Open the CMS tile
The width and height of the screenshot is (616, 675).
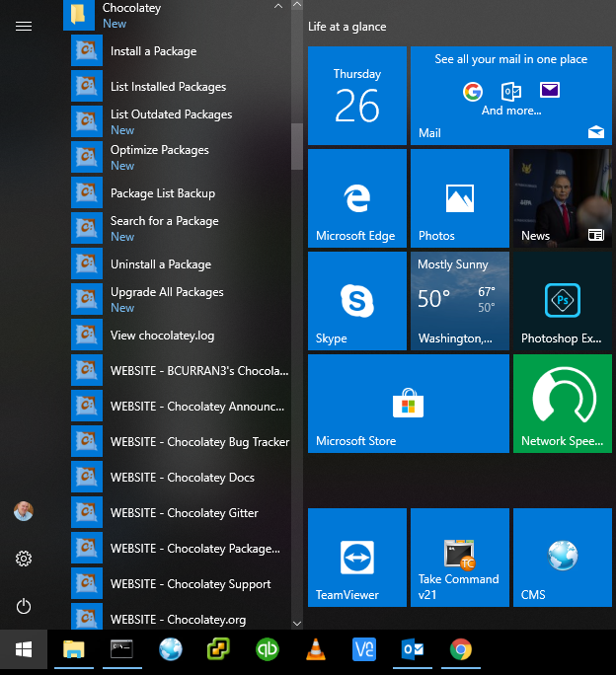[x=563, y=558]
